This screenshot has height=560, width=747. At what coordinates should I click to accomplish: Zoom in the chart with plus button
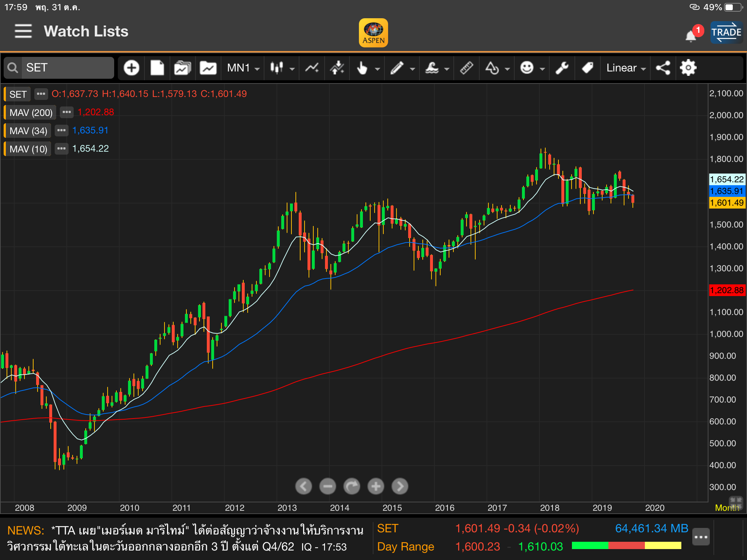click(x=376, y=486)
